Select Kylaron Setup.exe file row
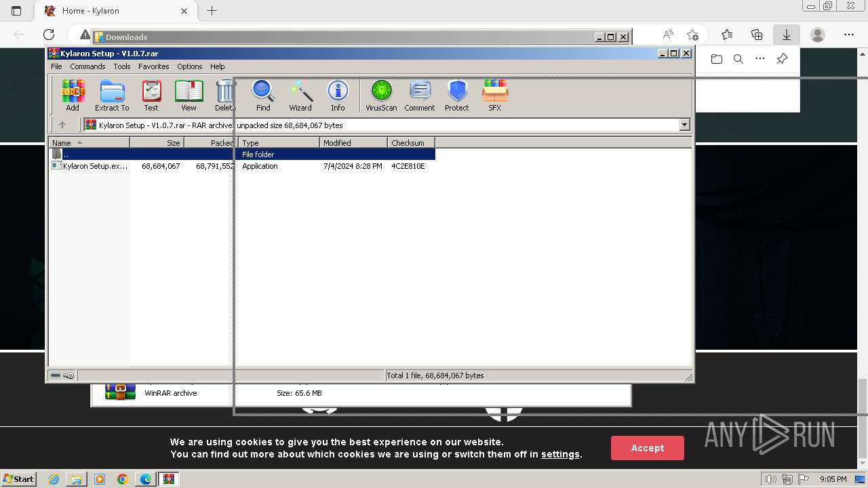This screenshot has height=488, width=868. click(241, 166)
